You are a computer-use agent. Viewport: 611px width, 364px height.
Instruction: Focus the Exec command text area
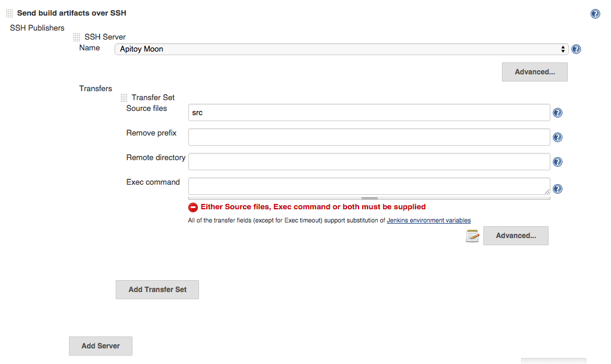369,186
